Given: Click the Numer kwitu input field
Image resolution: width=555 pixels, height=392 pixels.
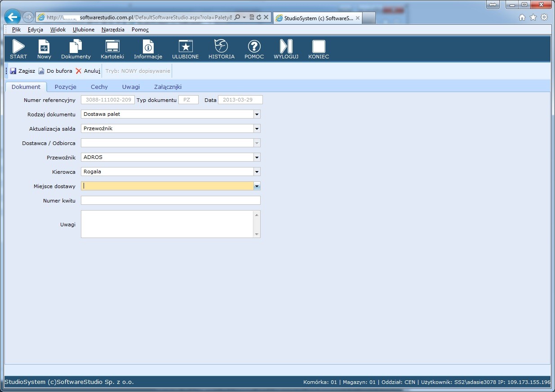Looking at the screenshot, I should 171,200.
